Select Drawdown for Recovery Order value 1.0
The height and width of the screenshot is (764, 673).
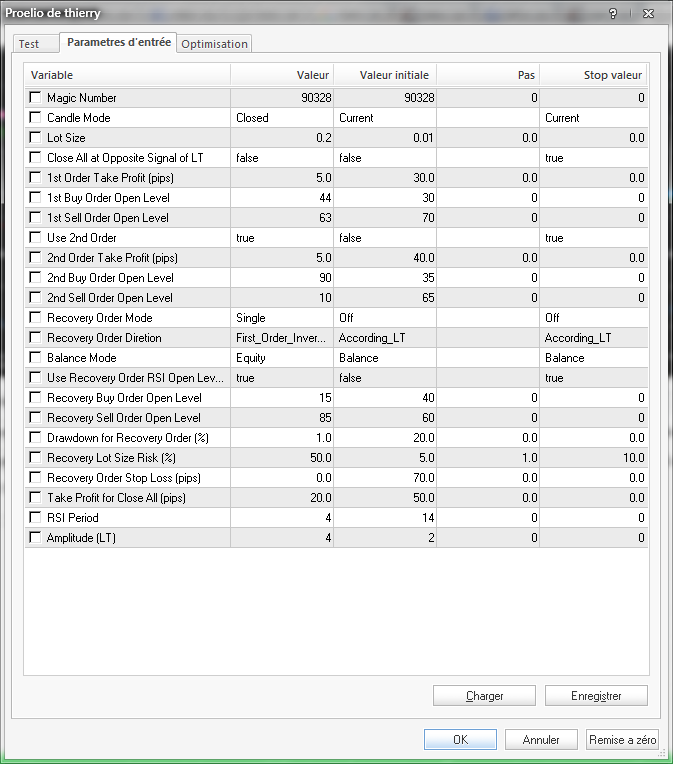(x=282, y=438)
